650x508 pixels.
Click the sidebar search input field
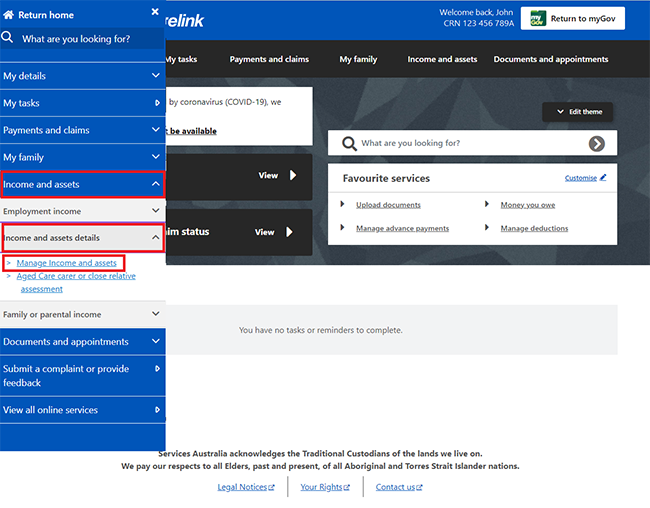click(88, 39)
